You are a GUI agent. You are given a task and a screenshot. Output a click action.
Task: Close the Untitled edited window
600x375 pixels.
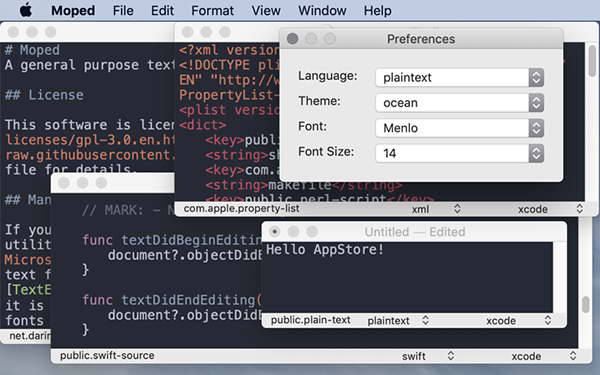pyautogui.click(x=274, y=232)
